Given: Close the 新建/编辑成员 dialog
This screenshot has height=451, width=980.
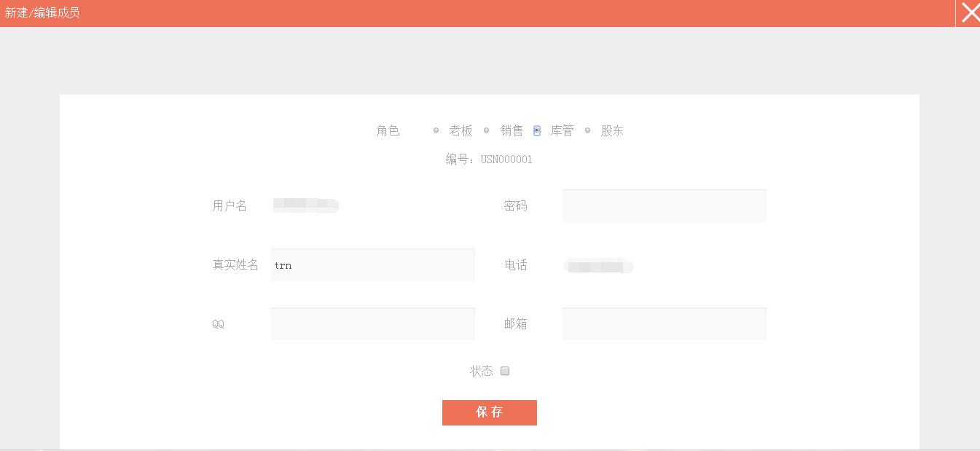Looking at the screenshot, I should tap(970, 12).
